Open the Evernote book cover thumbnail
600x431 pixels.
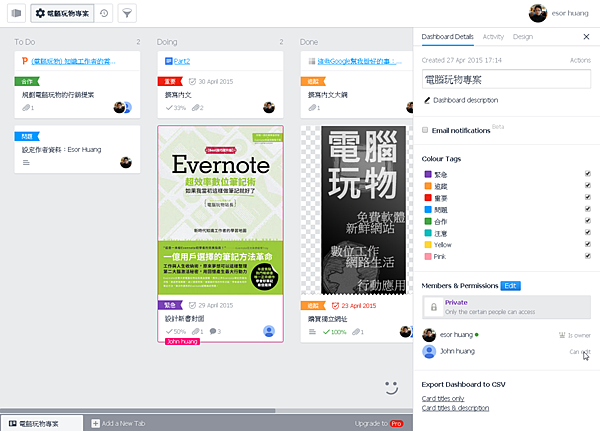(220, 211)
